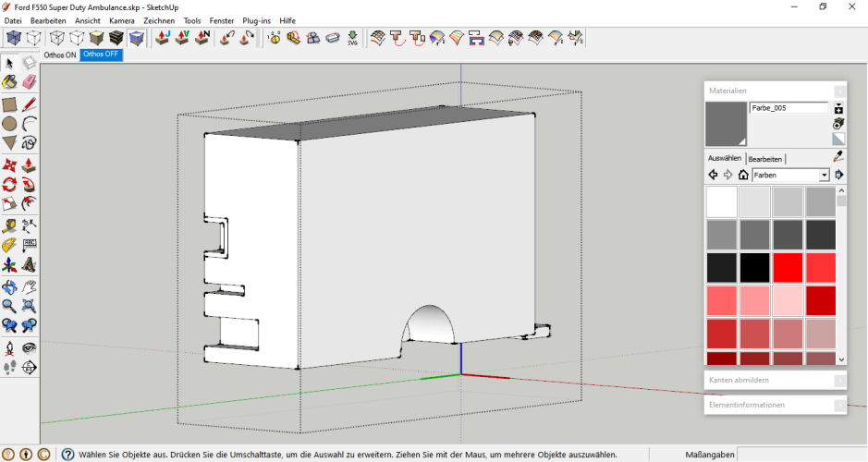Screen dimensions: 868x462
Task: Choose the Make Component tool
Action: click(x=30, y=63)
